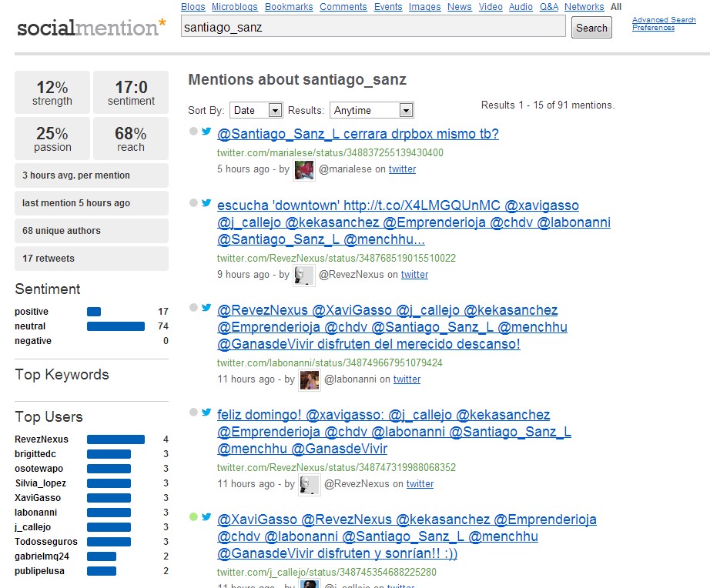Click 'last mention 5 hours ago' stat
The height and width of the screenshot is (588, 710).
92,203
